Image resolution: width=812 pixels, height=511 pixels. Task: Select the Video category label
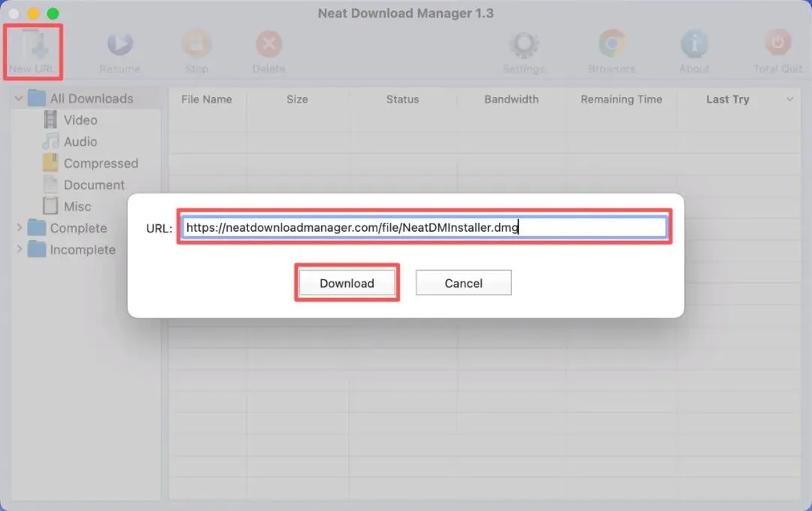pyautogui.click(x=80, y=120)
